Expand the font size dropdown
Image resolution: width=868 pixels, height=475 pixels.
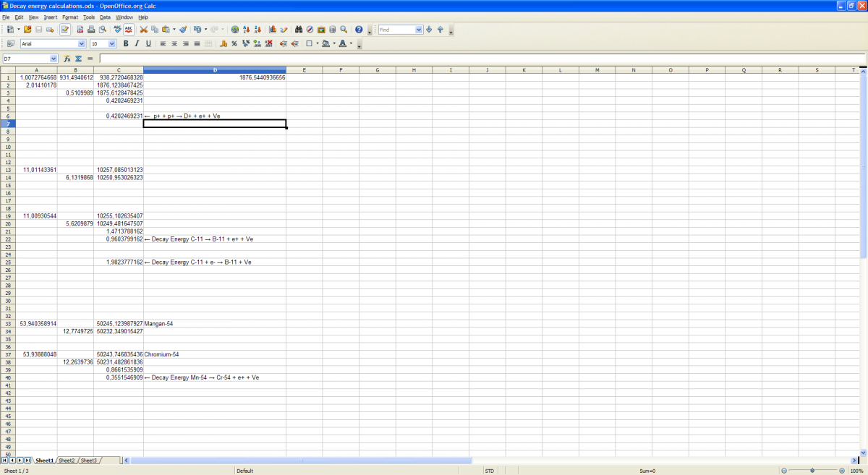(x=113, y=44)
